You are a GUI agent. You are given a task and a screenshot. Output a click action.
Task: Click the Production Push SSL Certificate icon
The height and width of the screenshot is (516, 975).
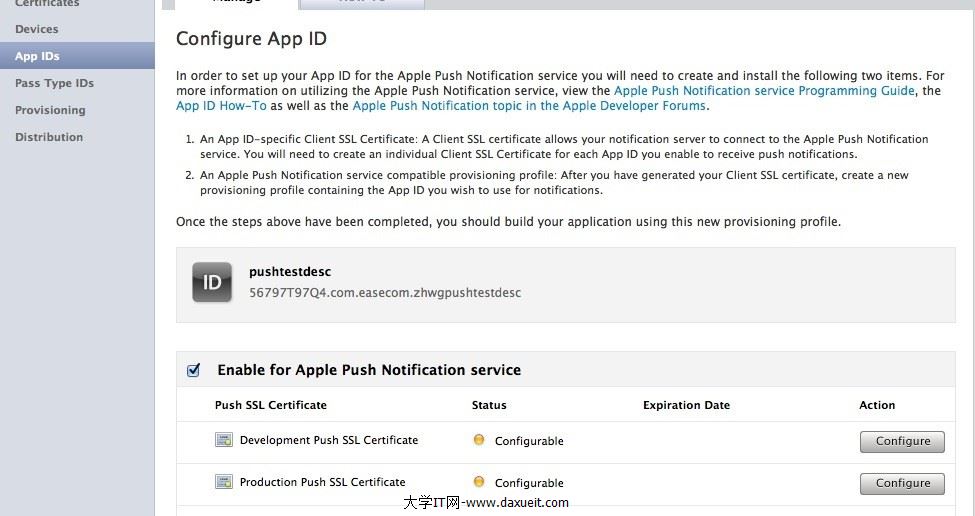pos(224,482)
